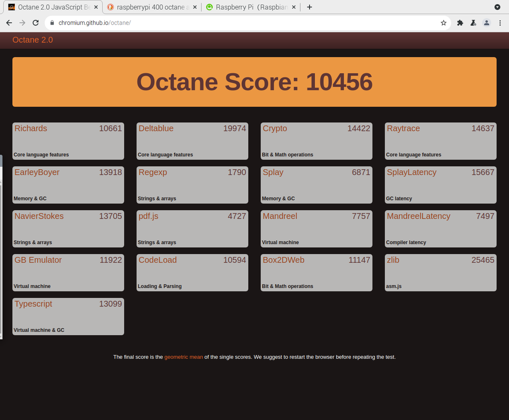Viewport: 509px width, 420px height.
Task: Go back to the previous page
Action: (x=9, y=23)
